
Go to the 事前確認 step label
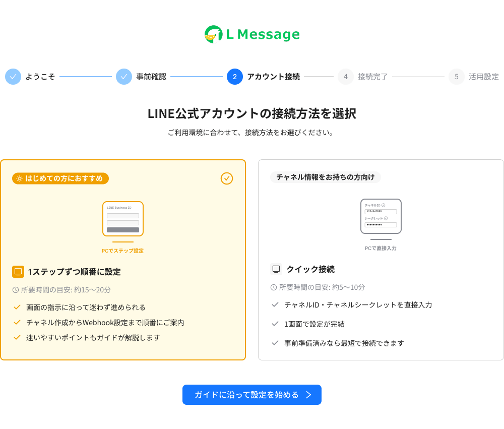click(151, 77)
